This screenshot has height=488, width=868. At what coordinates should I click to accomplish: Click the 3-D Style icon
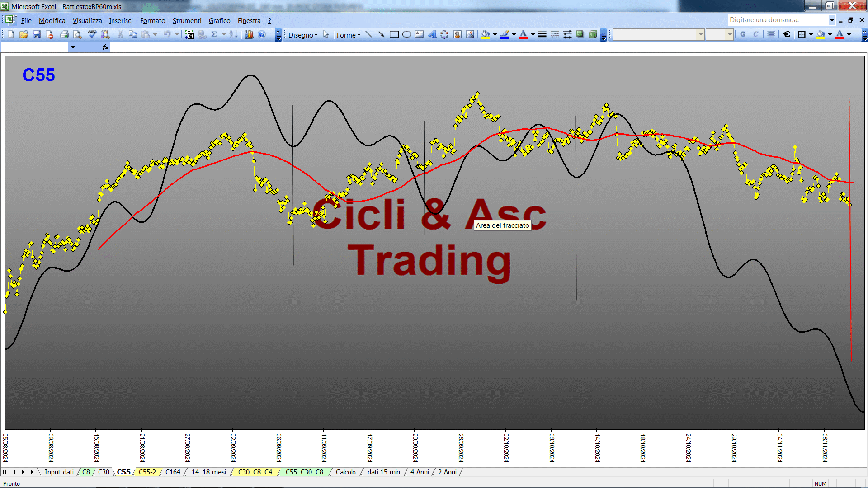593,34
